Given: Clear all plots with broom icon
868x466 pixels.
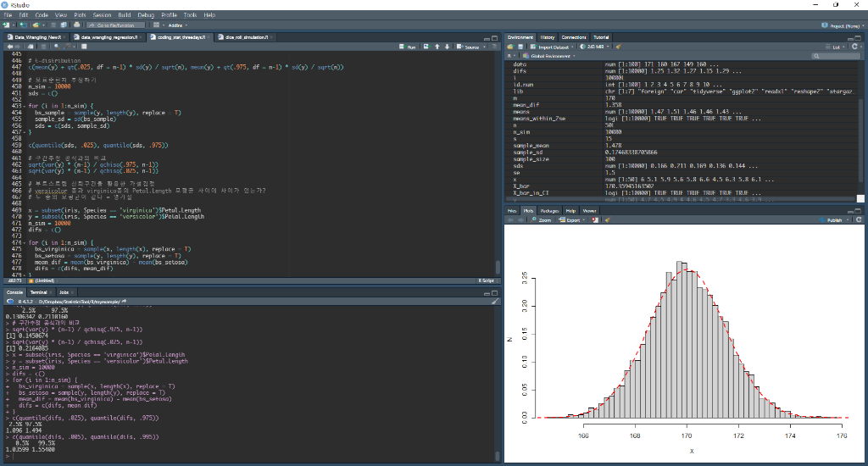Looking at the screenshot, I should tap(608, 219).
